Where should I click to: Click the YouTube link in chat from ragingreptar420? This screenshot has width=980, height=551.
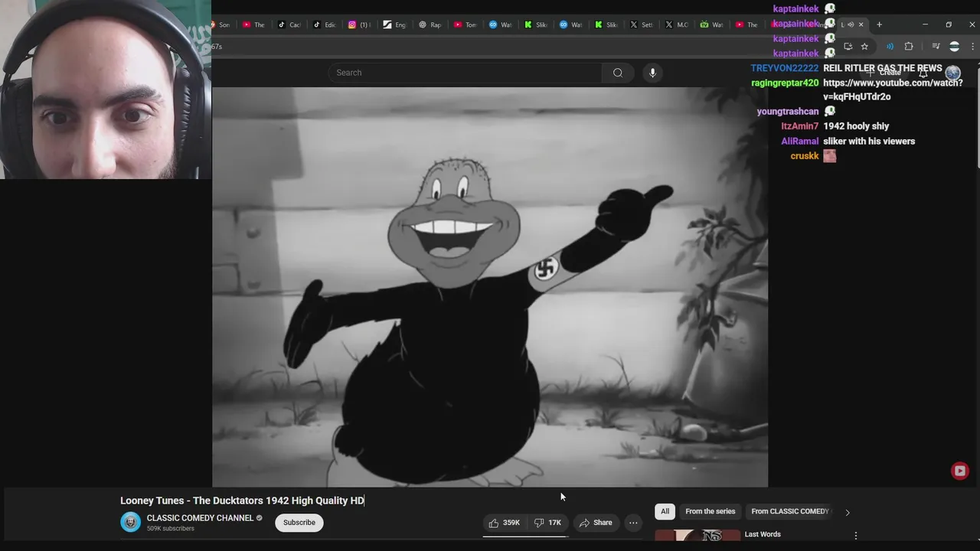(x=893, y=90)
